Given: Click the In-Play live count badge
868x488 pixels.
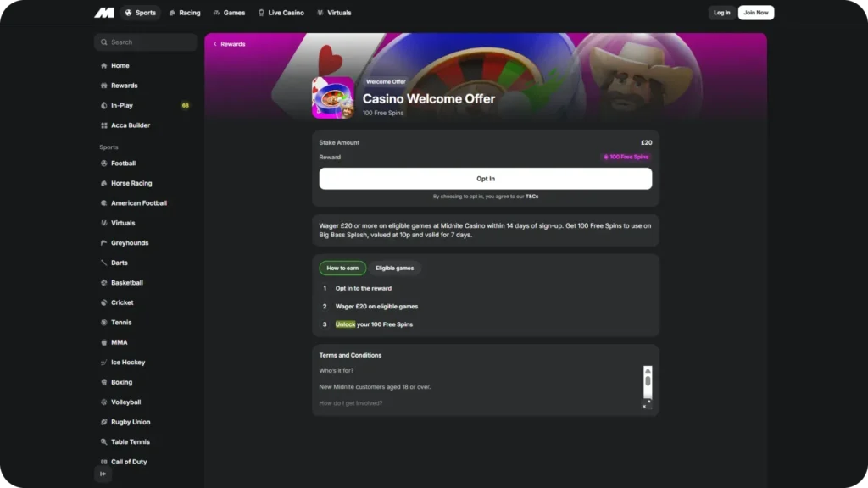Looking at the screenshot, I should [186, 106].
